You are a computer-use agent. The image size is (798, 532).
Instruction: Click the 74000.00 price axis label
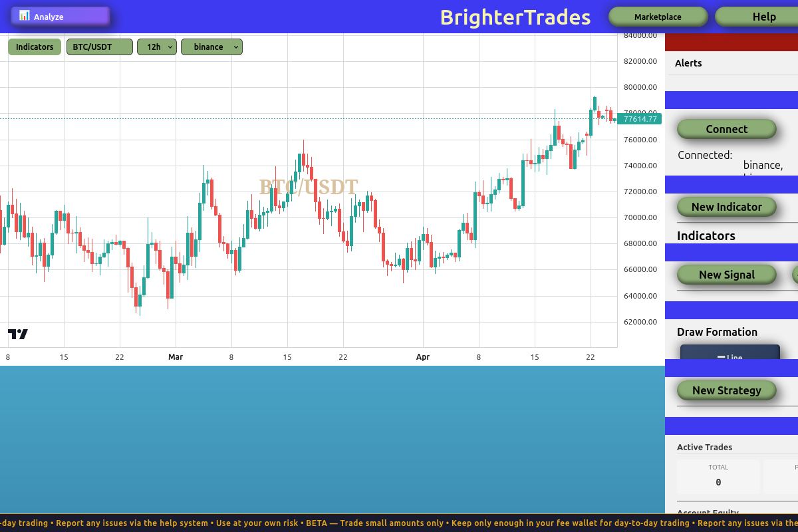click(640, 166)
